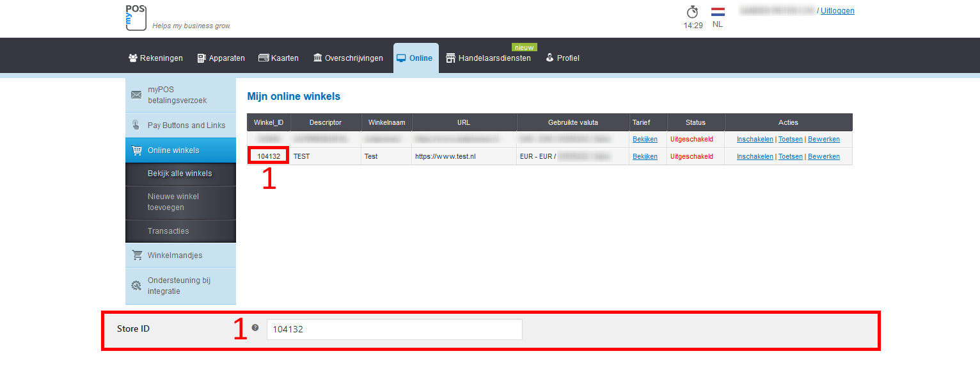
Task: Click Bewerken for the TEST store
Action: (x=824, y=156)
